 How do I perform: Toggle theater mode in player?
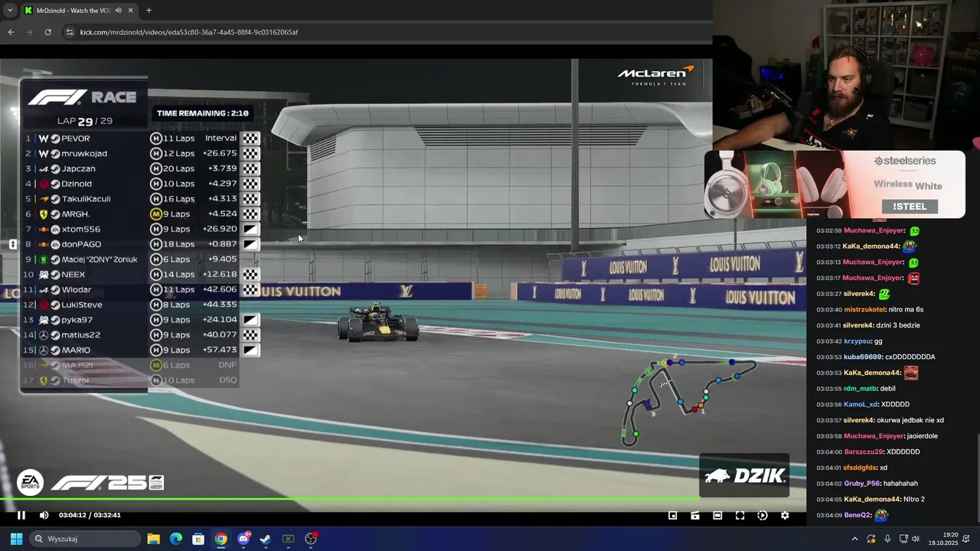[717, 515]
